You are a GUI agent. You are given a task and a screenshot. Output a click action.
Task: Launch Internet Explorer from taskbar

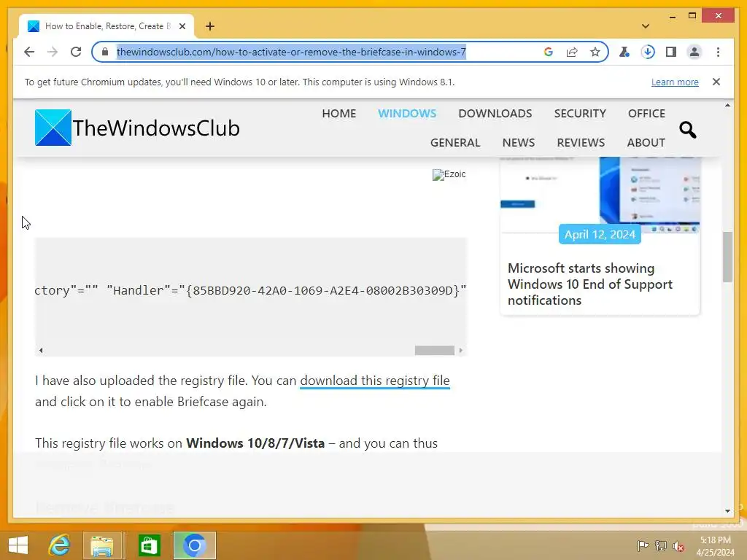[60, 545]
